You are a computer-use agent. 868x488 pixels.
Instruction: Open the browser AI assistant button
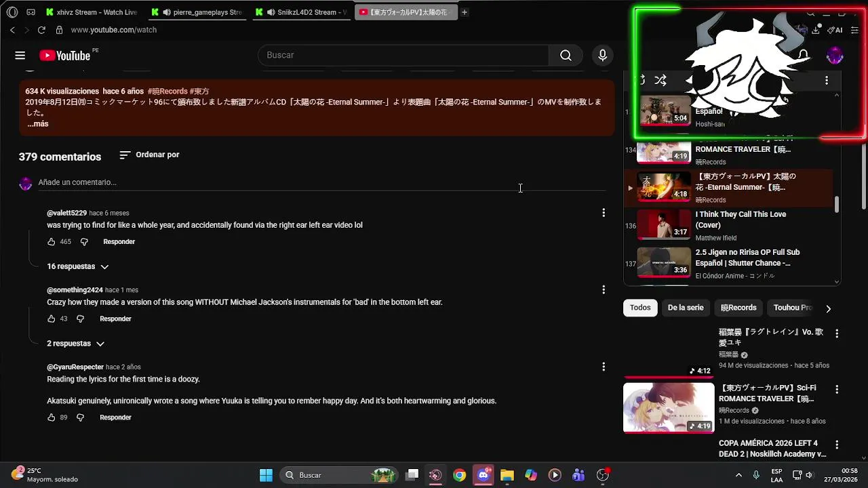pyautogui.click(x=835, y=30)
